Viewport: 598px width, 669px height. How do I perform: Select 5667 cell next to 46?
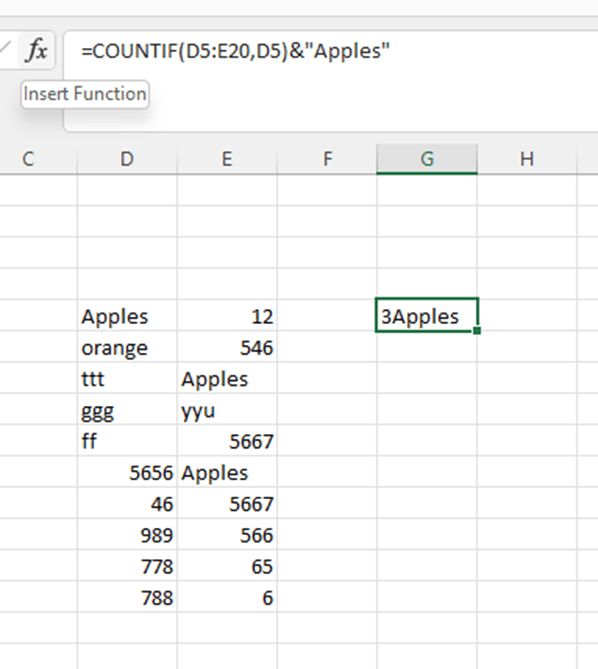pos(227,503)
